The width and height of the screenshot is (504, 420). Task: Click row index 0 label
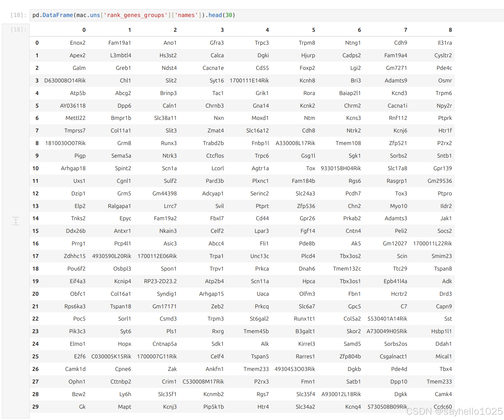click(x=37, y=43)
